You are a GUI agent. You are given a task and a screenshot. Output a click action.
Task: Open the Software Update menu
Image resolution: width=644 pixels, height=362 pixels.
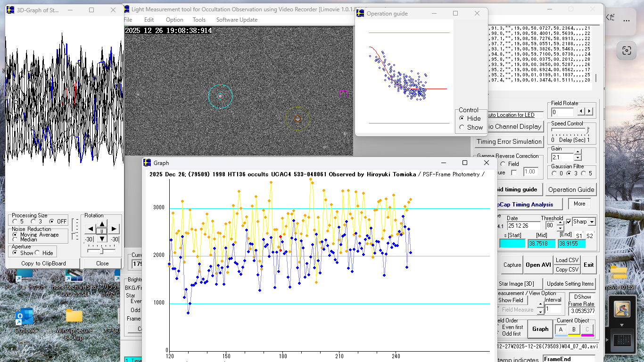pos(237,20)
